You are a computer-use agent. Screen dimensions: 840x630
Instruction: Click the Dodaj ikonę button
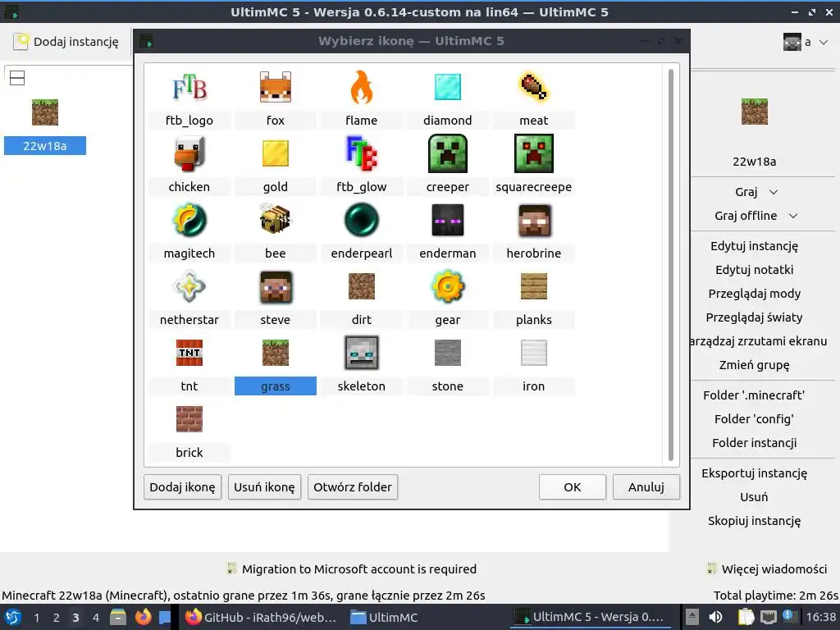click(182, 487)
